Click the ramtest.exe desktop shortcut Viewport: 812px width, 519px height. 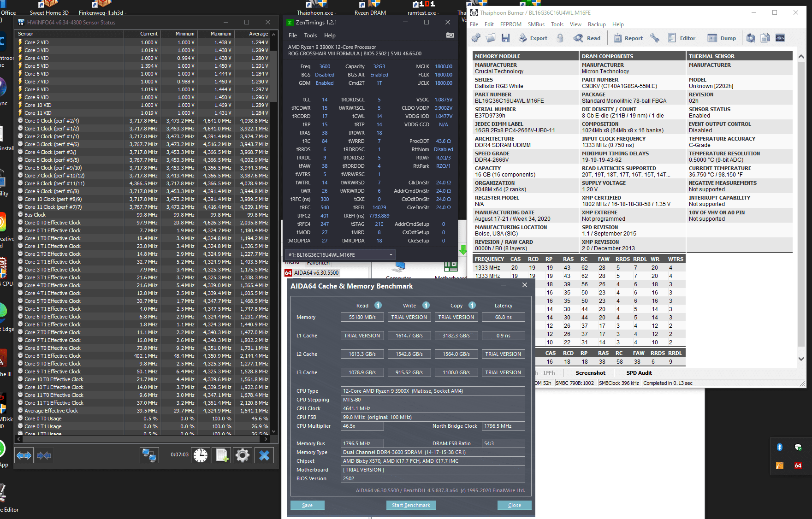click(x=423, y=8)
